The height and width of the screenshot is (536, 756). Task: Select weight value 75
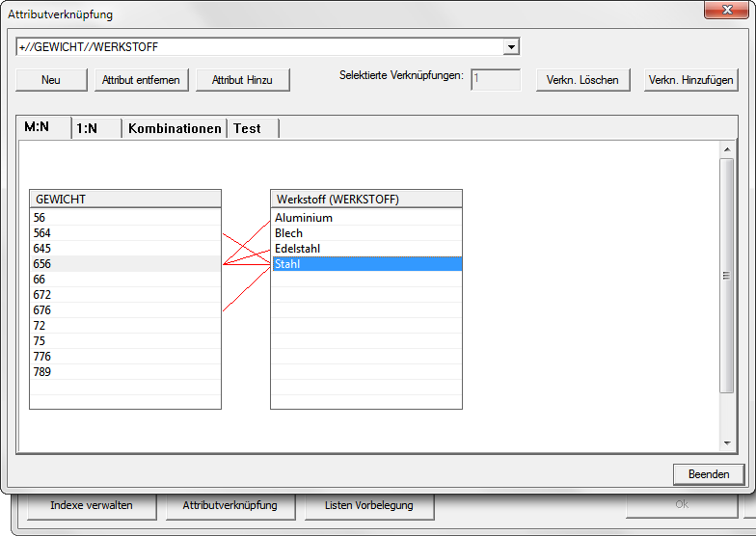click(x=125, y=341)
